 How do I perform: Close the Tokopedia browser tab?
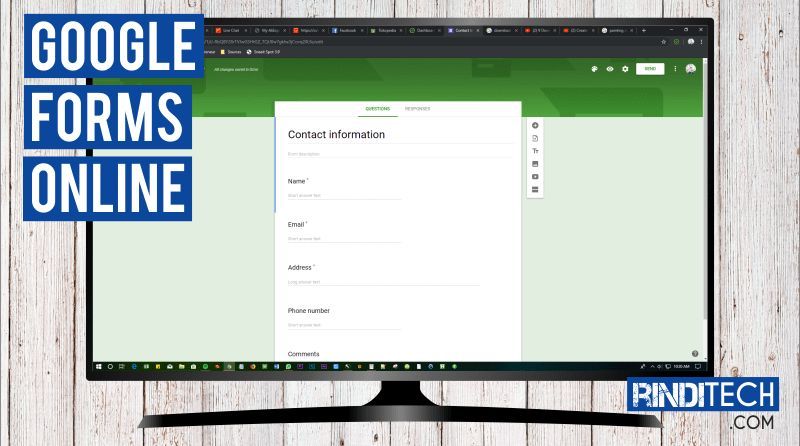(401, 31)
